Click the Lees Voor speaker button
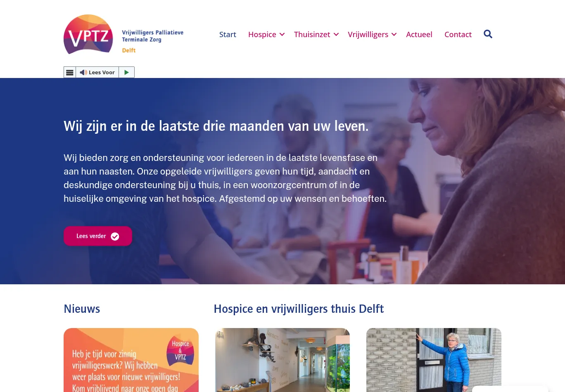The height and width of the screenshot is (392, 565). (97, 72)
